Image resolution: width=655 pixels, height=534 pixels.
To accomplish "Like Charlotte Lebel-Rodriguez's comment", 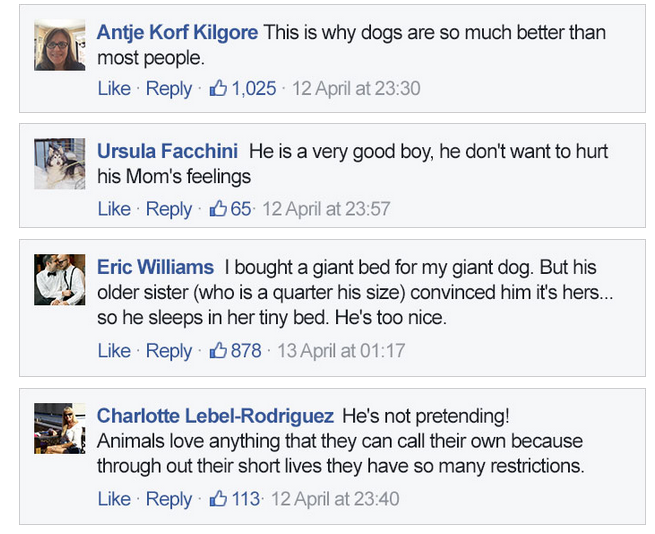I will pos(114,499).
